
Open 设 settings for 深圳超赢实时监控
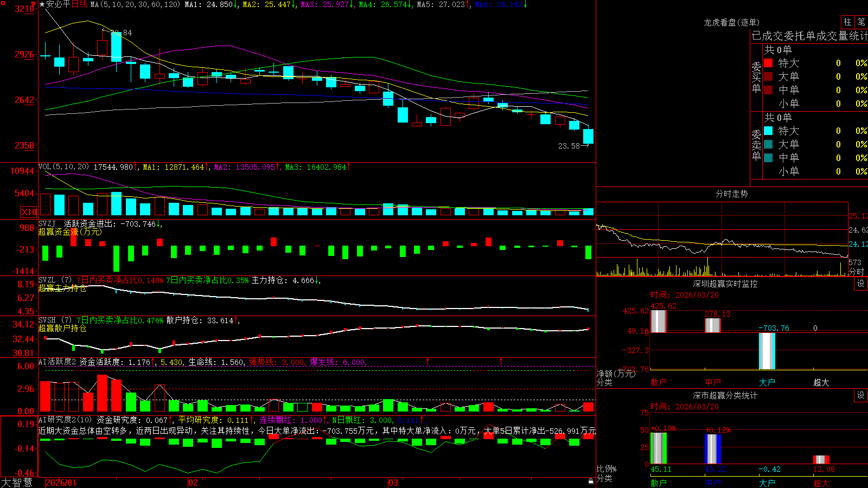tap(861, 284)
